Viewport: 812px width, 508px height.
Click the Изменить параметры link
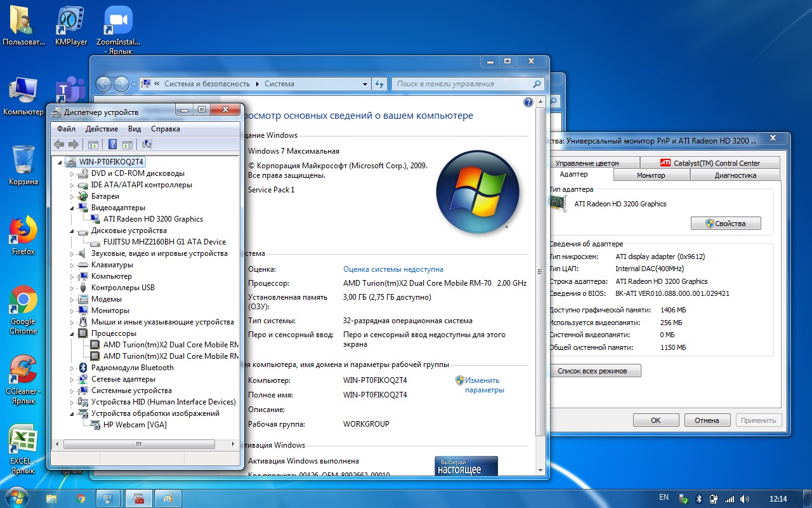(x=483, y=385)
